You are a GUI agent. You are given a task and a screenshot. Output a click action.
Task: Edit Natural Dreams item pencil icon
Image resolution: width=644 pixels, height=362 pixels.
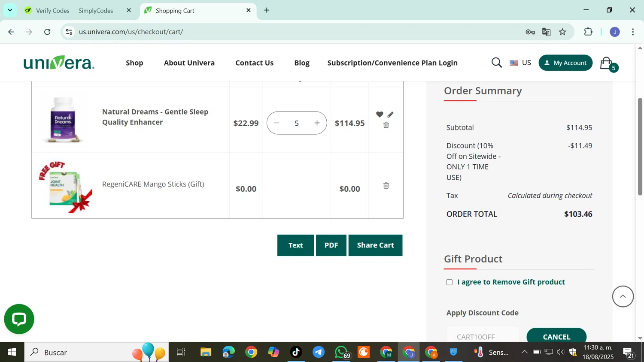(390, 115)
